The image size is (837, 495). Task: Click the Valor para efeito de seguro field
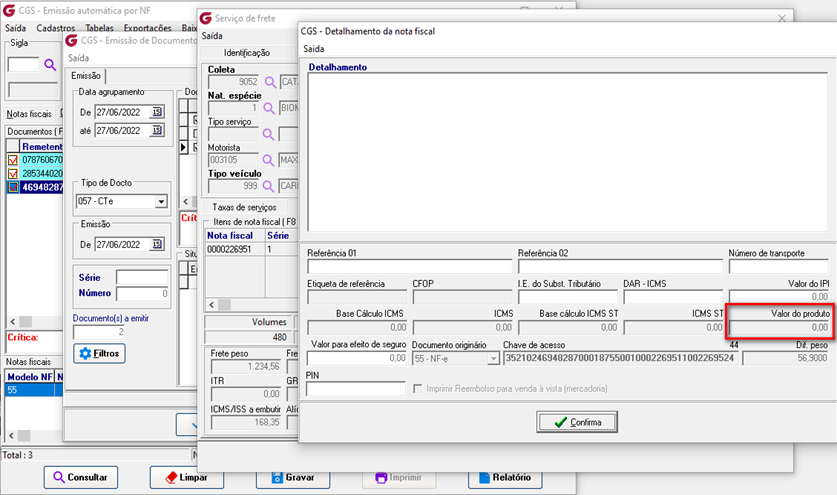(x=357, y=358)
